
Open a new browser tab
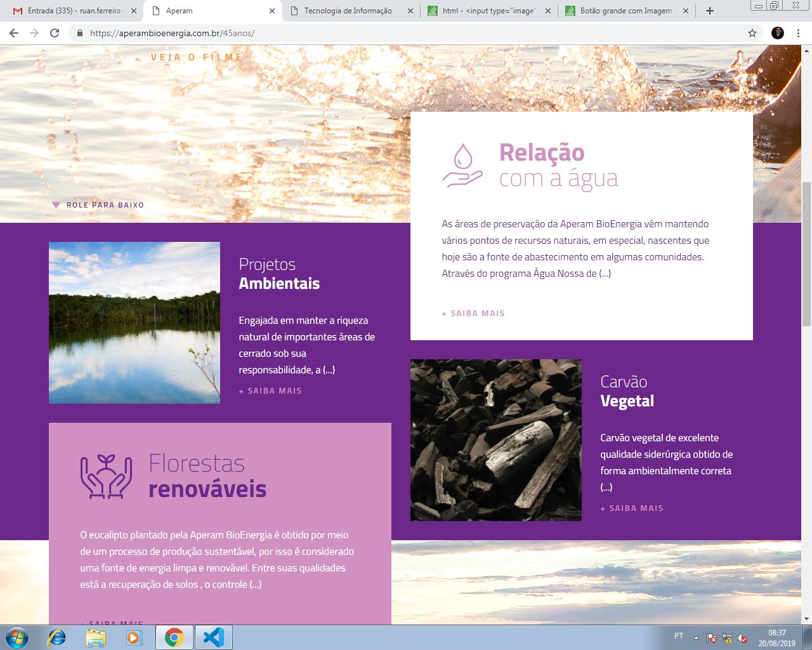pyautogui.click(x=710, y=11)
